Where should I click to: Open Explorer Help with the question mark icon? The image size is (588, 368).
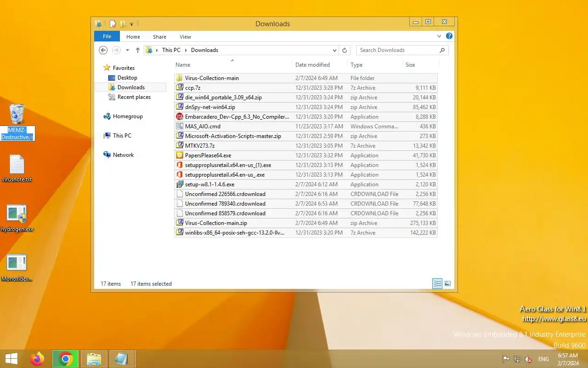[x=449, y=36]
